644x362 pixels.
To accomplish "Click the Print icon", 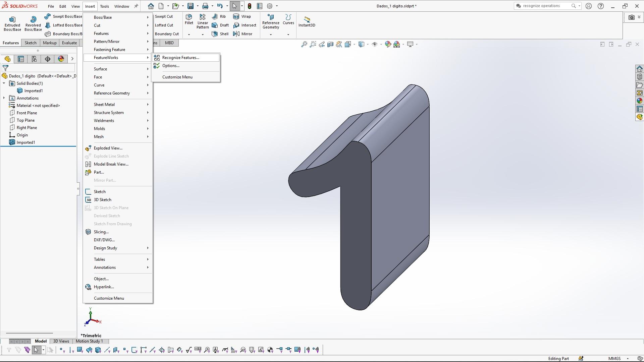I will [205, 6].
